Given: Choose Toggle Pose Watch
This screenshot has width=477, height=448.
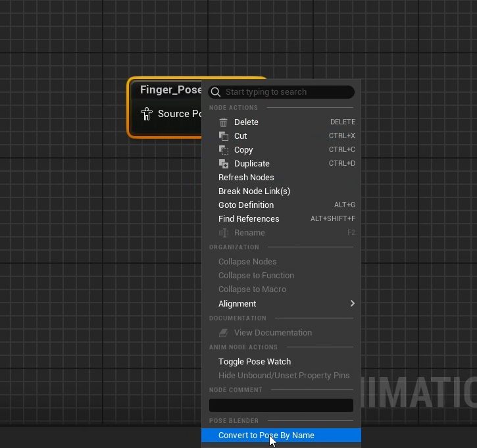Looking at the screenshot, I should coord(282,362).
